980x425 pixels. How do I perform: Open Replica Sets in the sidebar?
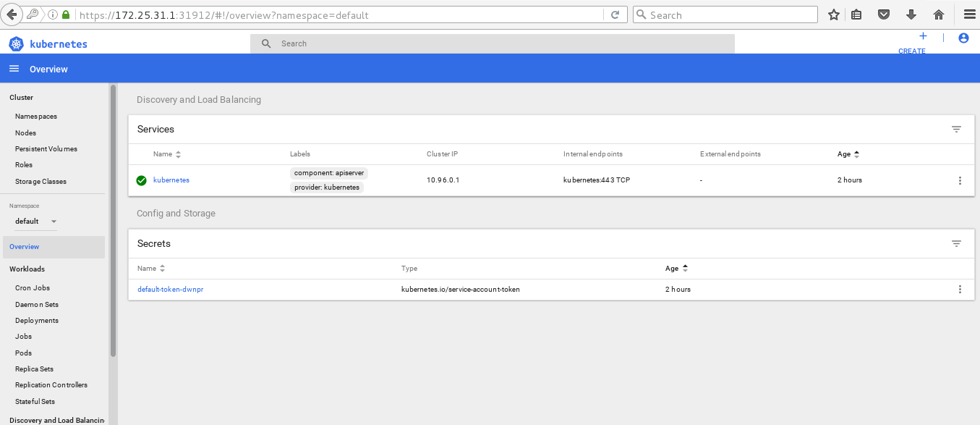coord(34,369)
